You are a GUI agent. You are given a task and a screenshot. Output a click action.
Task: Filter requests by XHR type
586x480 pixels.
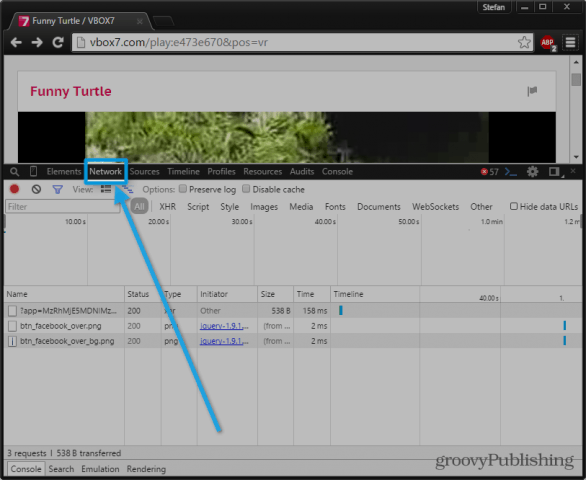tap(167, 207)
